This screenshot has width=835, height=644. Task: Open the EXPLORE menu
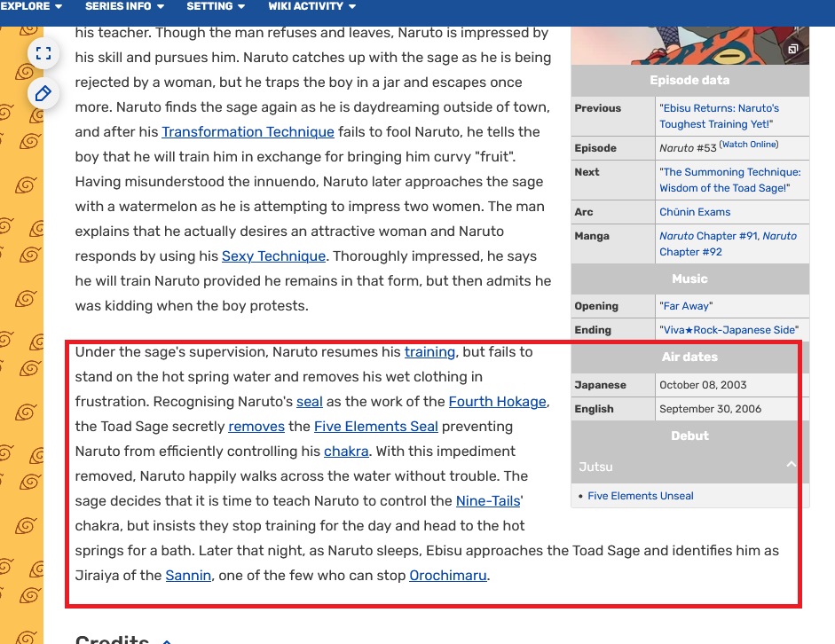click(x=31, y=6)
